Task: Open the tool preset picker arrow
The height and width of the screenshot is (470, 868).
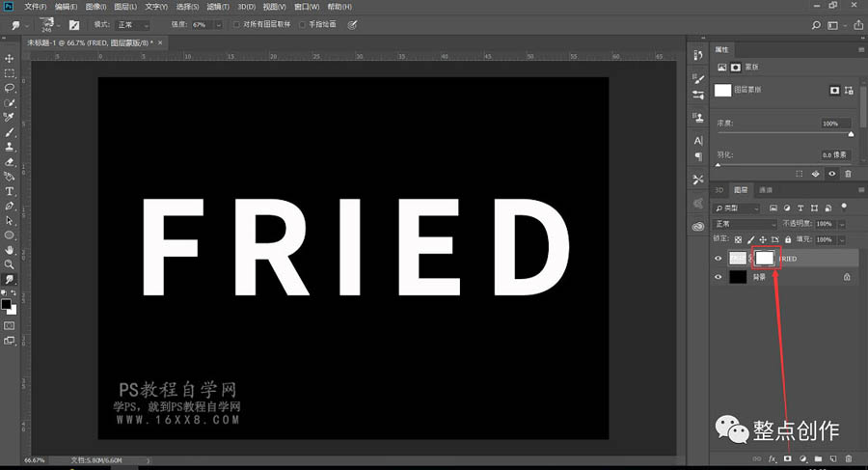Action: (x=27, y=25)
